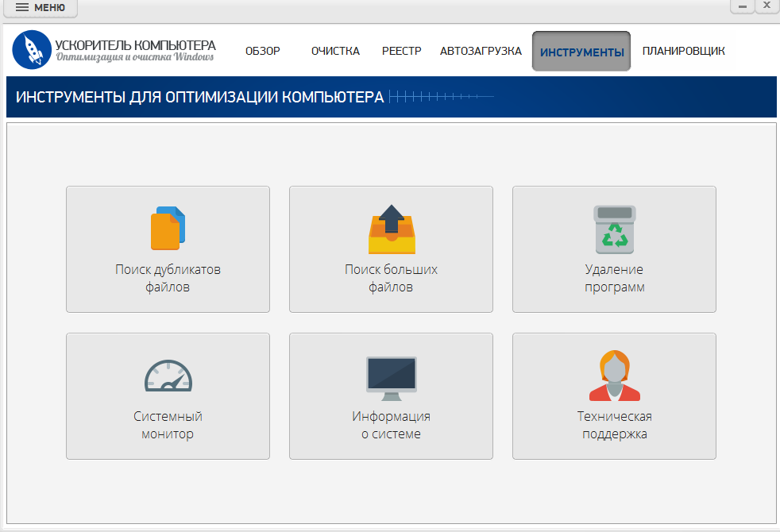Screen dimensions: 780x532
Task: Click the technical support person icon
Action: click(615, 376)
